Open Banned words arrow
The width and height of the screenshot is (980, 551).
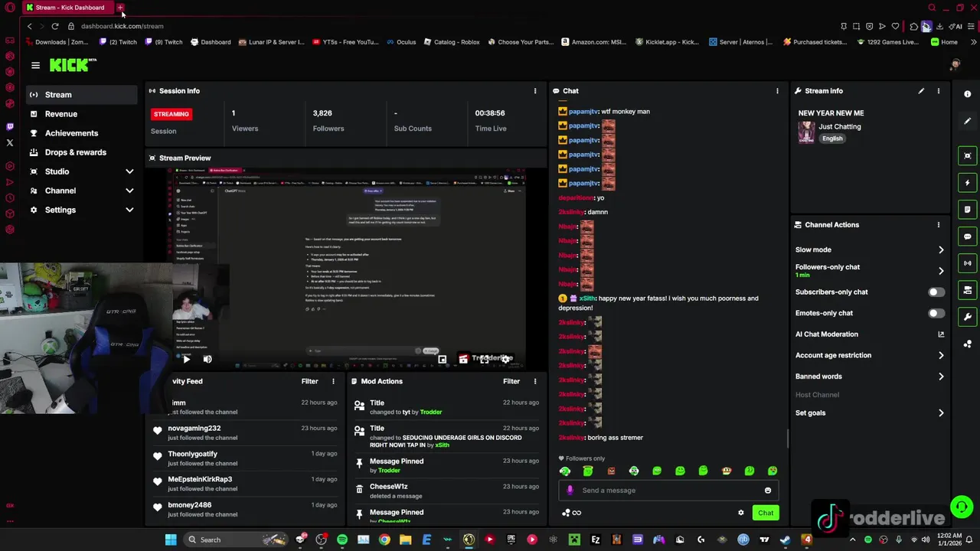click(941, 377)
